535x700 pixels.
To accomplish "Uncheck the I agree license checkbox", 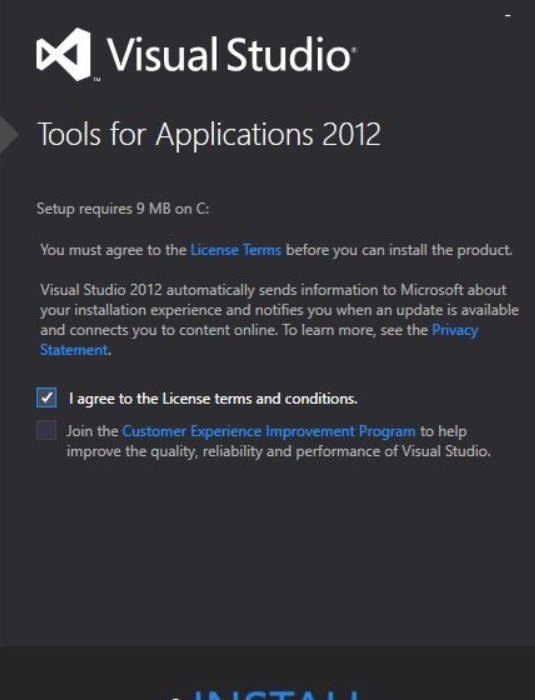I will (x=46, y=397).
